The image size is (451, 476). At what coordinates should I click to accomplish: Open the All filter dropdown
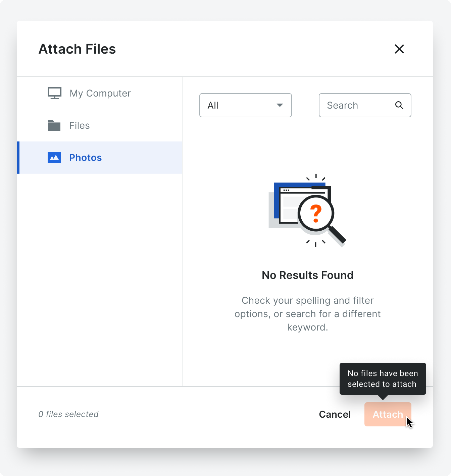tap(246, 105)
